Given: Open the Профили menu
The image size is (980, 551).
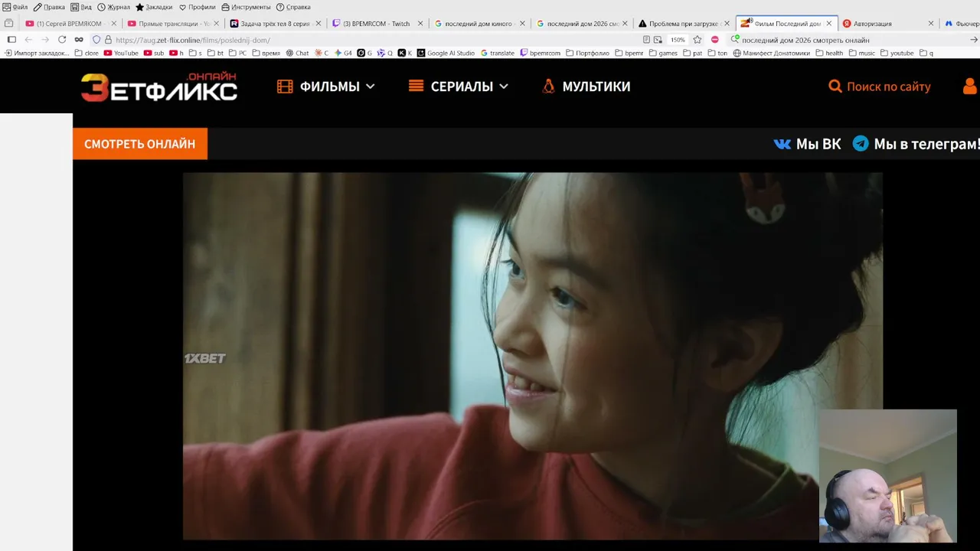Looking at the screenshot, I should click(197, 7).
